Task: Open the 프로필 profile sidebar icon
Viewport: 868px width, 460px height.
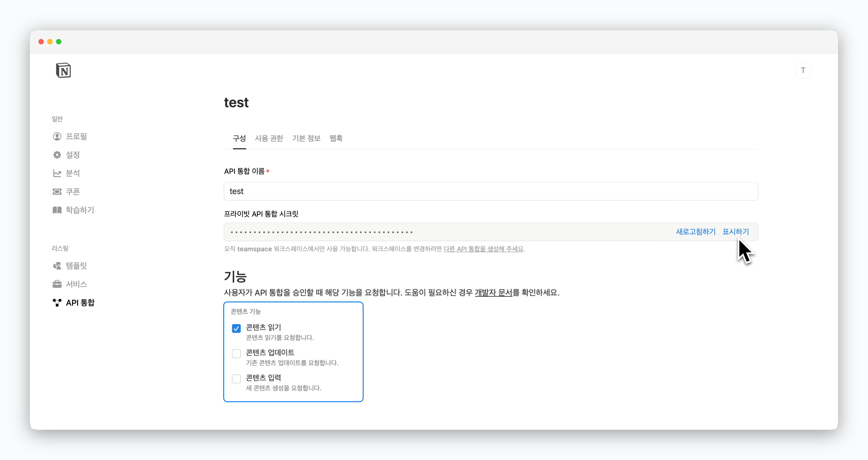Action: (57, 136)
